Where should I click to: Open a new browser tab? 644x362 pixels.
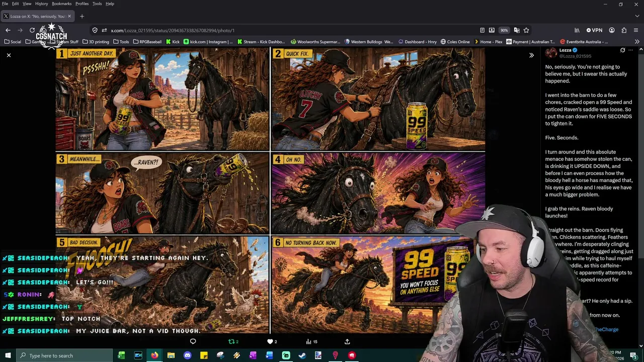tap(82, 16)
